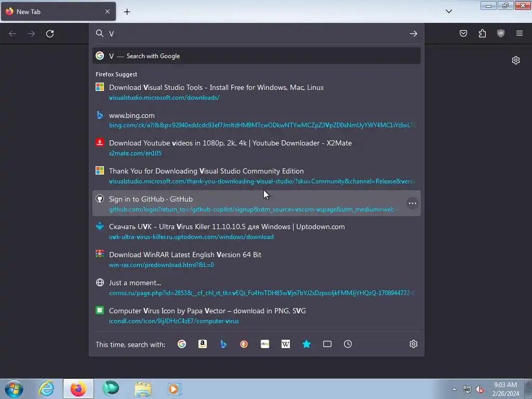Reload the current page
The height and width of the screenshot is (399, 532).
pyautogui.click(x=50, y=33)
